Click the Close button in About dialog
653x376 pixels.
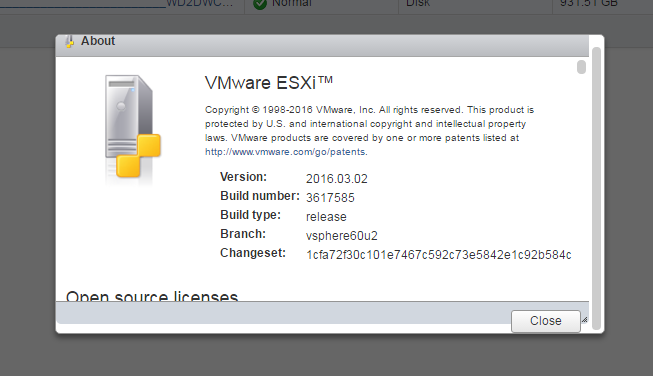546,321
